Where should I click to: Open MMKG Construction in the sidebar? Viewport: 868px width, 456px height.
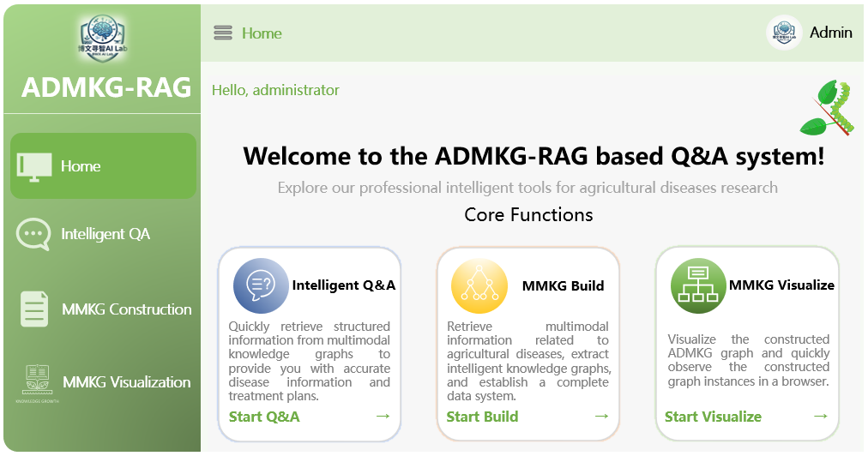coord(126,309)
